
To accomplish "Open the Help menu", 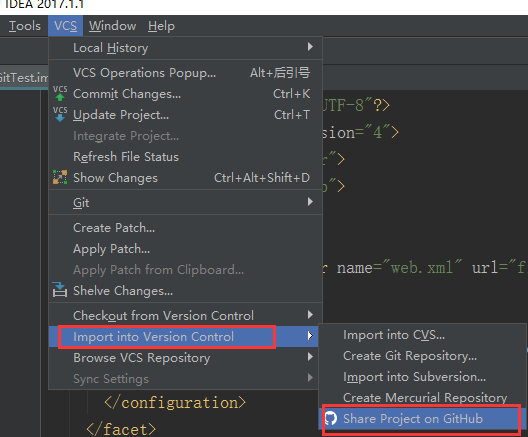I will tap(161, 26).
